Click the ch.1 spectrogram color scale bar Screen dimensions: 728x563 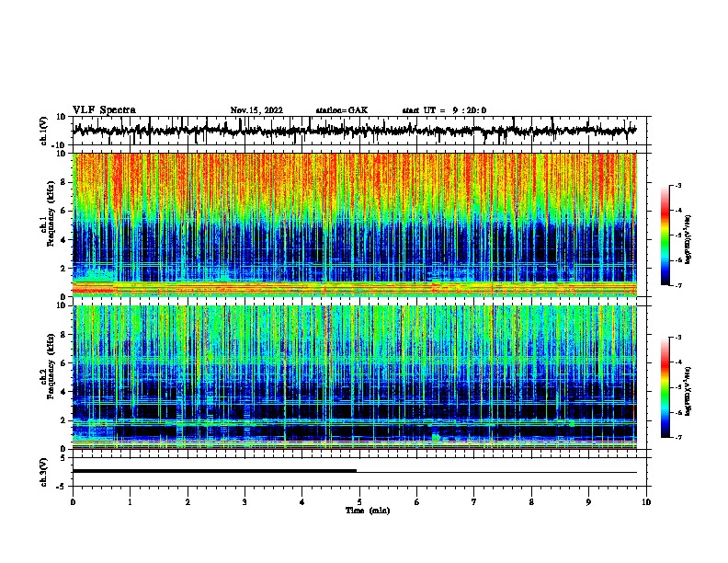pos(665,236)
